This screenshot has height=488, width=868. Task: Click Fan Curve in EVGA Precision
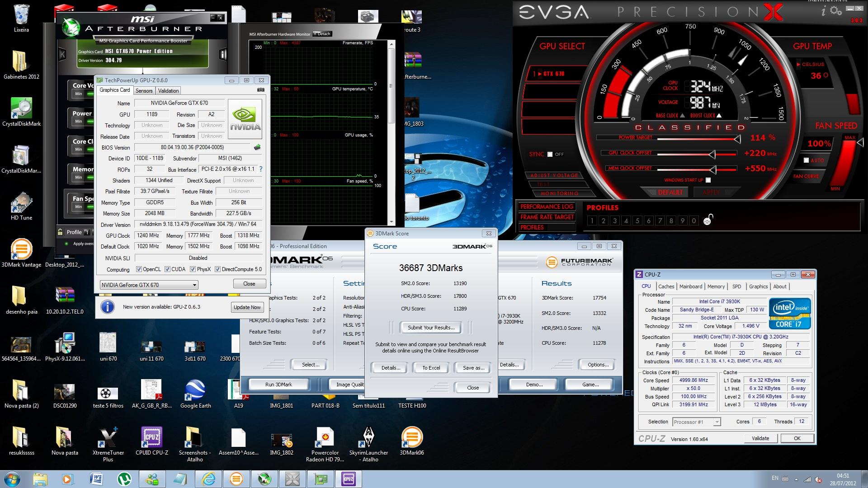[806, 176]
